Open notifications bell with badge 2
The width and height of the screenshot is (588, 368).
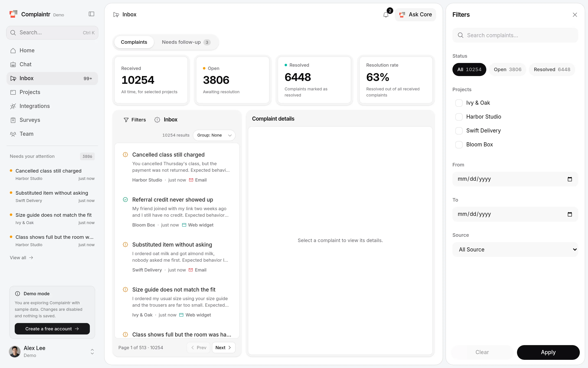386,15
